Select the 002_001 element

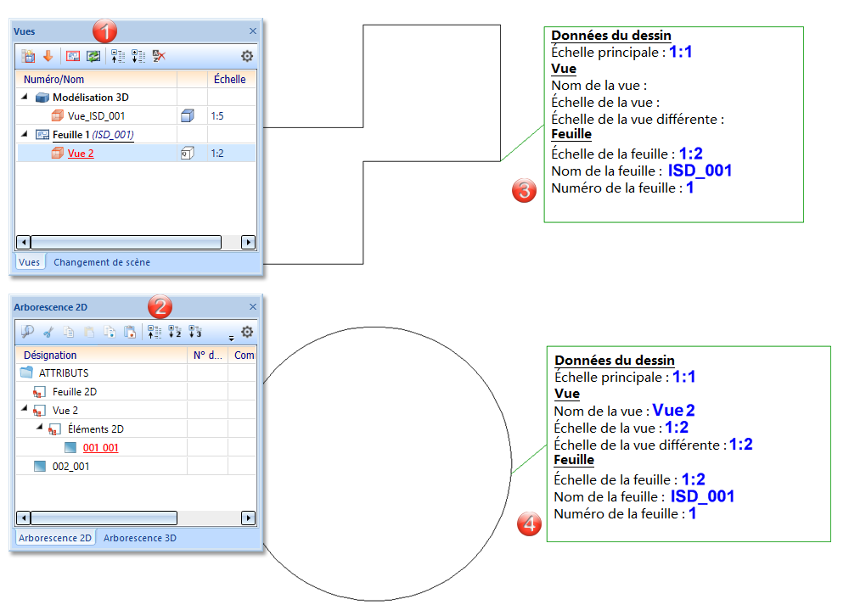tap(71, 466)
